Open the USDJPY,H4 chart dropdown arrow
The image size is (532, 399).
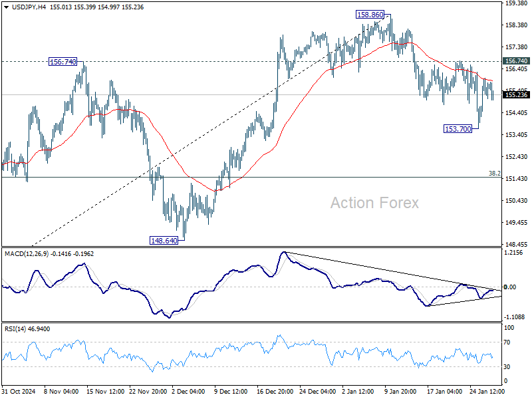tap(7, 7)
